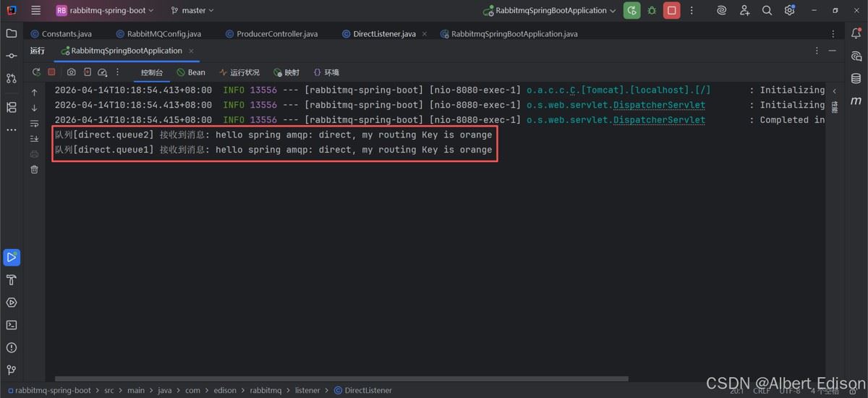Open the Project tool window
This screenshot has height=398, width=868.
pos(11,33)
